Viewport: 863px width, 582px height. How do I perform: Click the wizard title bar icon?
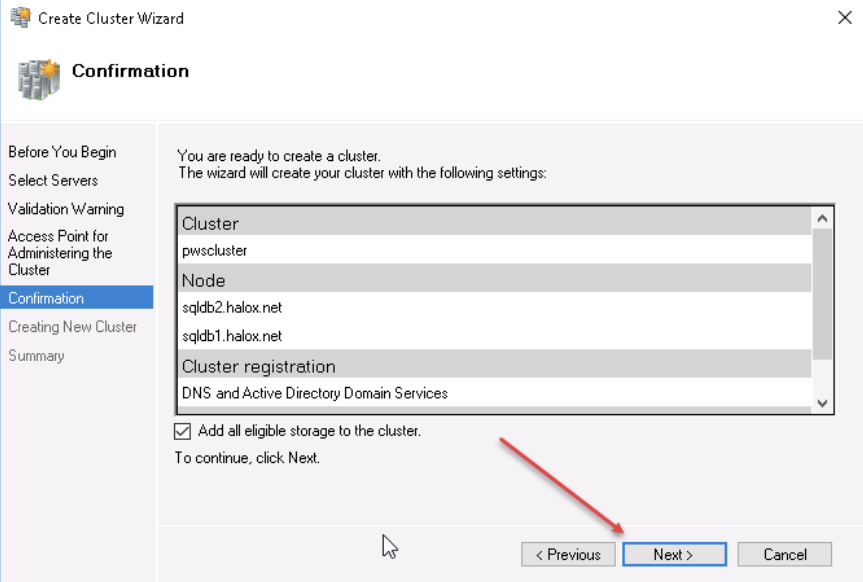pos(20,18)
